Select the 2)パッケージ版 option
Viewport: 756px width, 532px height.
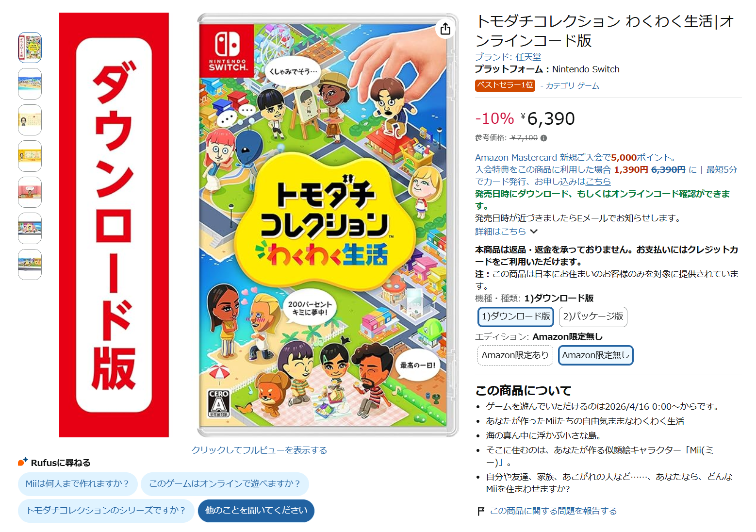(x=593, y=316)
